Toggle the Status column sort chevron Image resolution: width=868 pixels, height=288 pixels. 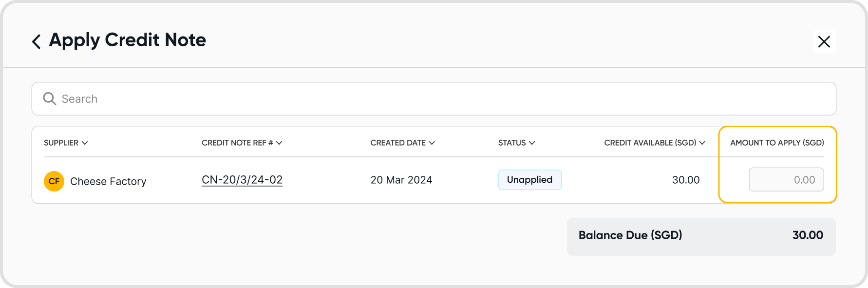[x=532, y=143]
